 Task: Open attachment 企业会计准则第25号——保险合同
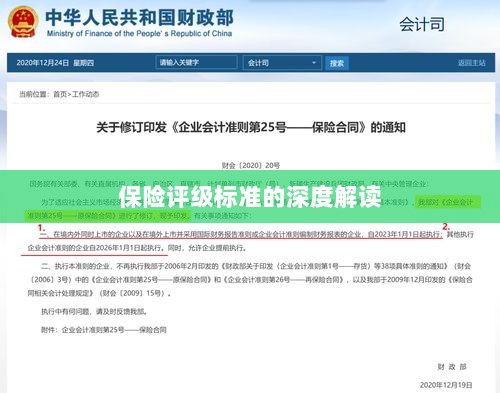[114, 330]
